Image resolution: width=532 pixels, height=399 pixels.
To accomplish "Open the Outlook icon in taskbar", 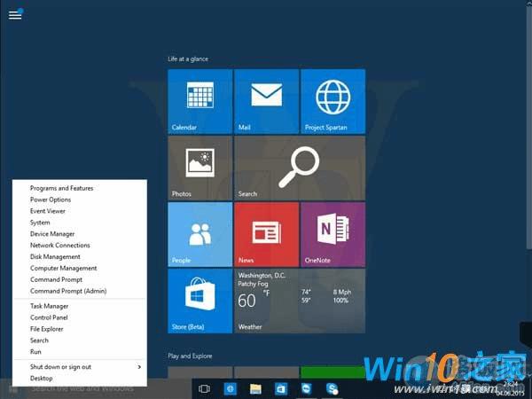I will click(281, 389).
